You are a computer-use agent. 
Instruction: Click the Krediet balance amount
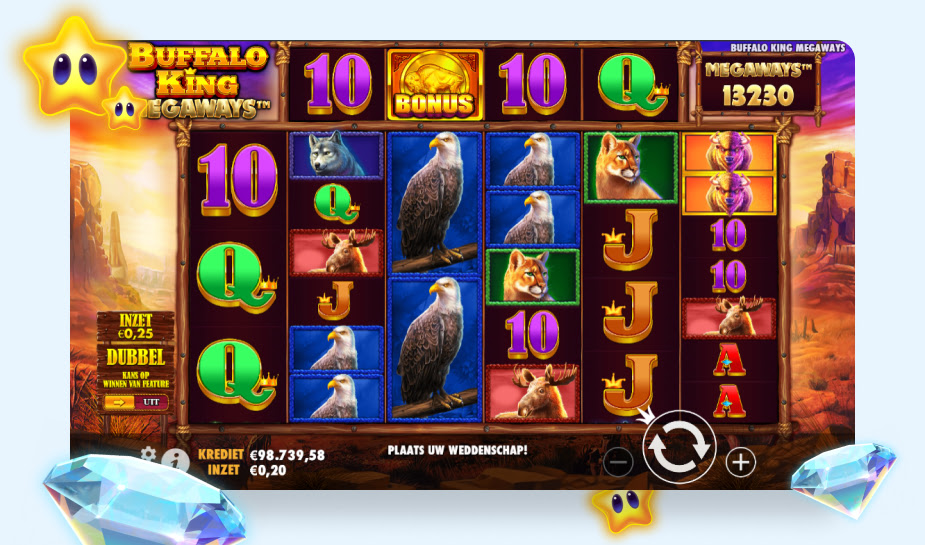click(x=287, y=455)
